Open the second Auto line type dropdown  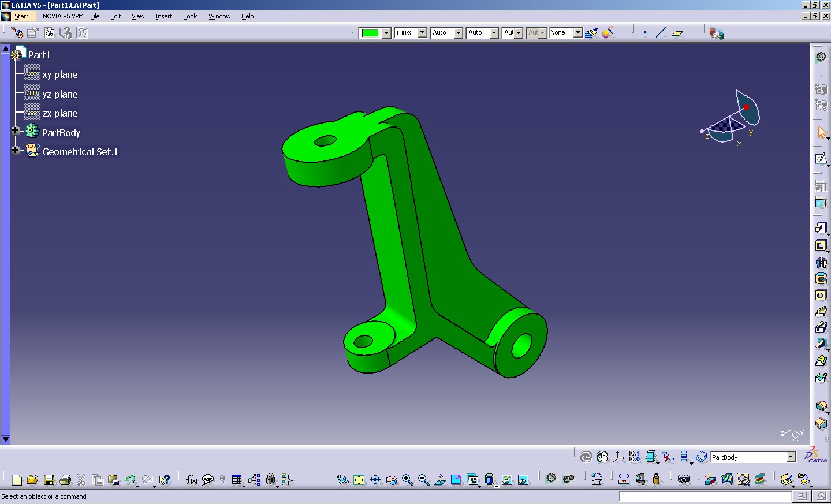[494, 33]
